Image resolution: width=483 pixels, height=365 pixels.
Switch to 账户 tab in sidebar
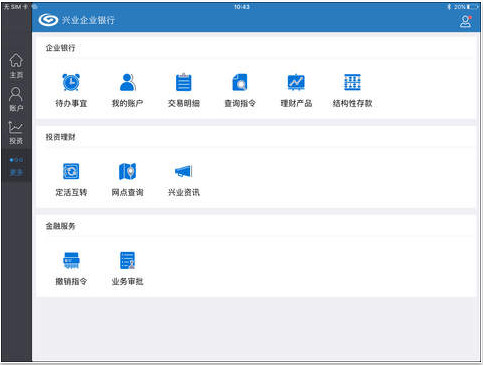coord(16,99)
